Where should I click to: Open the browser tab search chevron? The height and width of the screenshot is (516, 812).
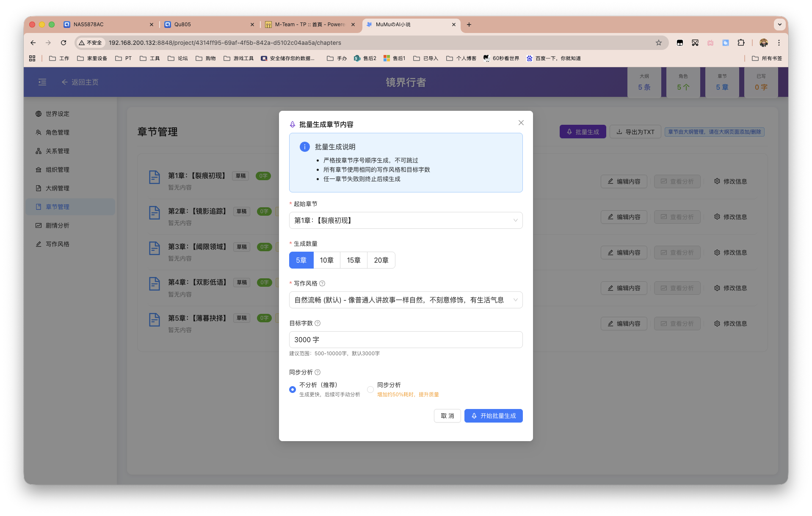780,24
